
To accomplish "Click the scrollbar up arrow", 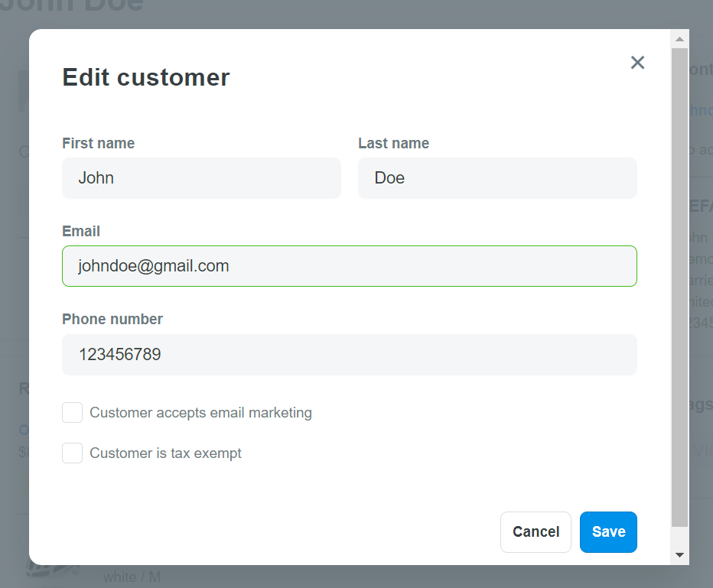I will 680,39.
